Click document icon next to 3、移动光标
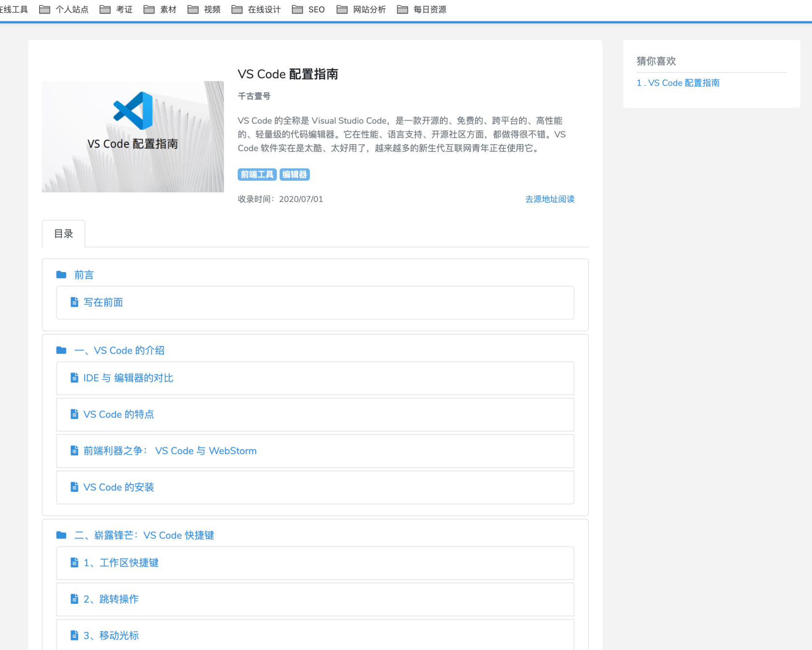The height and width of the screenshot is (650, 812). pos(74,635)
